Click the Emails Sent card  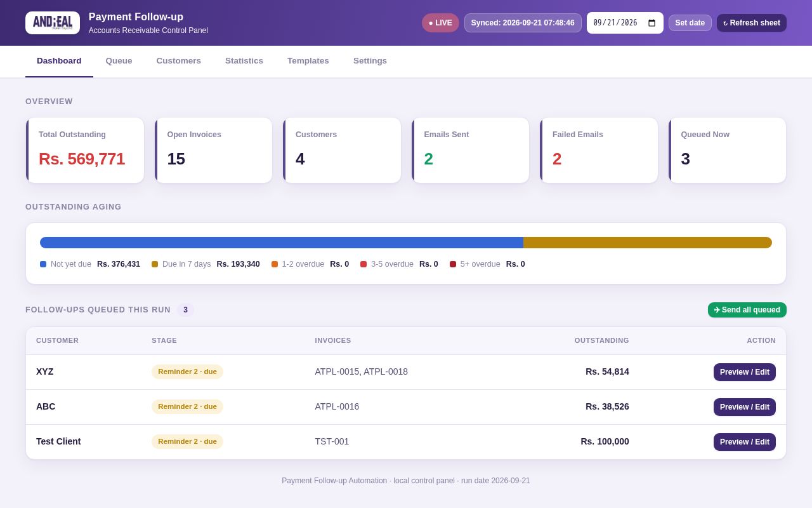pos(470,150)
